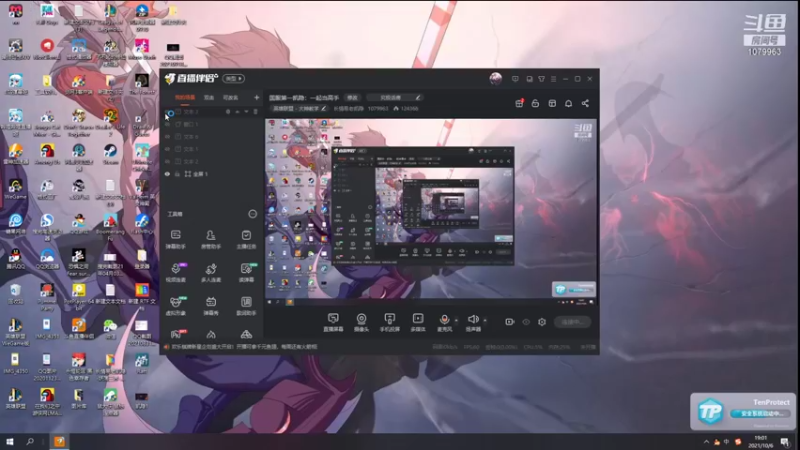Open the Windows Start menu
Image resolution: width=800 pixels, height=450 pixels.
(x=10, y=442)
